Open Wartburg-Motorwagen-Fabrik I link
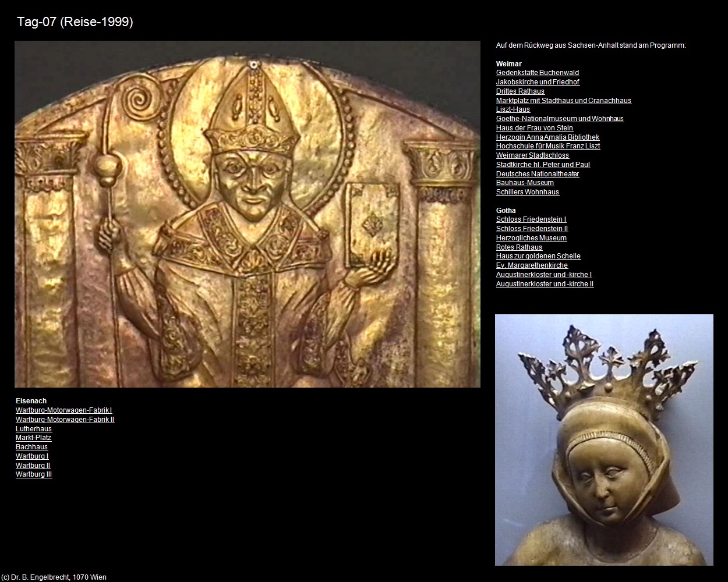Screen dimensions: 728x582 click(64, 410)
